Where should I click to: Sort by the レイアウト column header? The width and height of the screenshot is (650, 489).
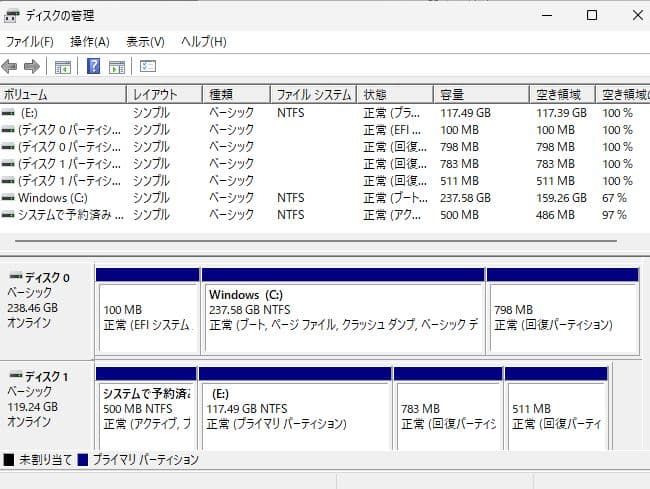pyautogui.click(x=165, y=95)
